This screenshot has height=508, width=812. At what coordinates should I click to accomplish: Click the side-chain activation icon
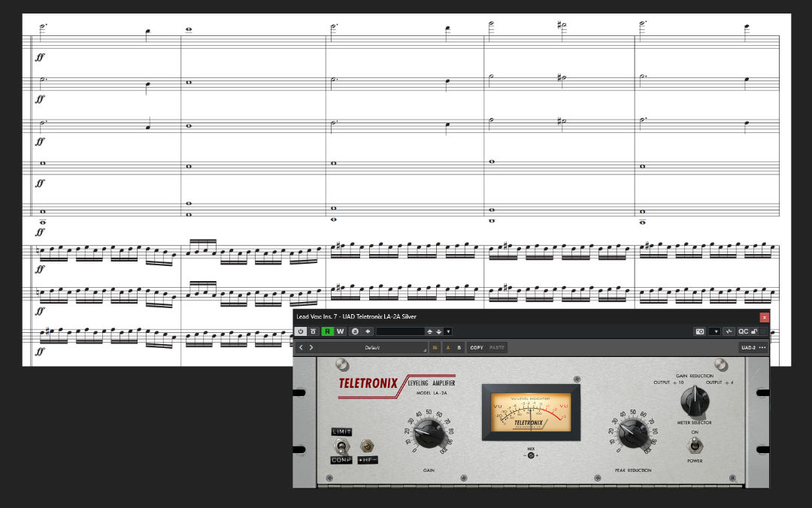[x=729, y=331]
